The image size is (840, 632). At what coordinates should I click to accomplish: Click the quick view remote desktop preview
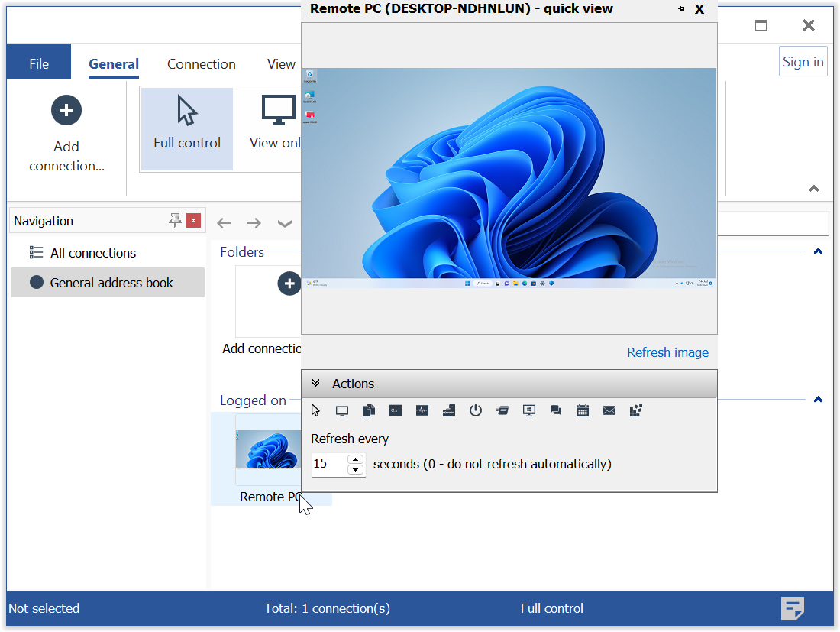(509, 178)
